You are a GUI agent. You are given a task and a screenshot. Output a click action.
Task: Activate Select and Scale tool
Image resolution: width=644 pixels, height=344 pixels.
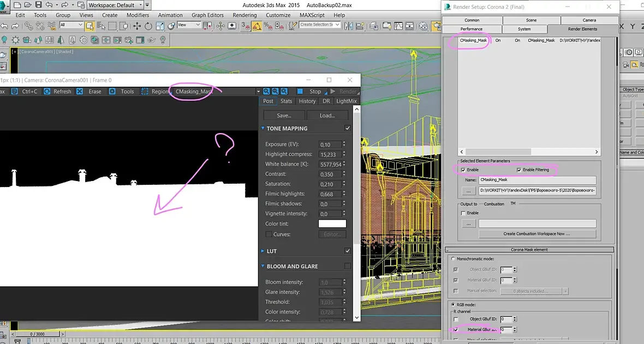click(160, 26)
